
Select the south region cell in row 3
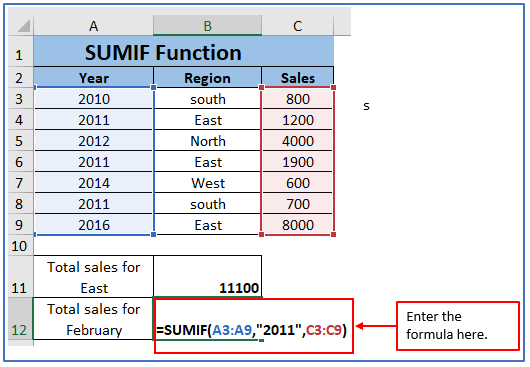[208, 98]
